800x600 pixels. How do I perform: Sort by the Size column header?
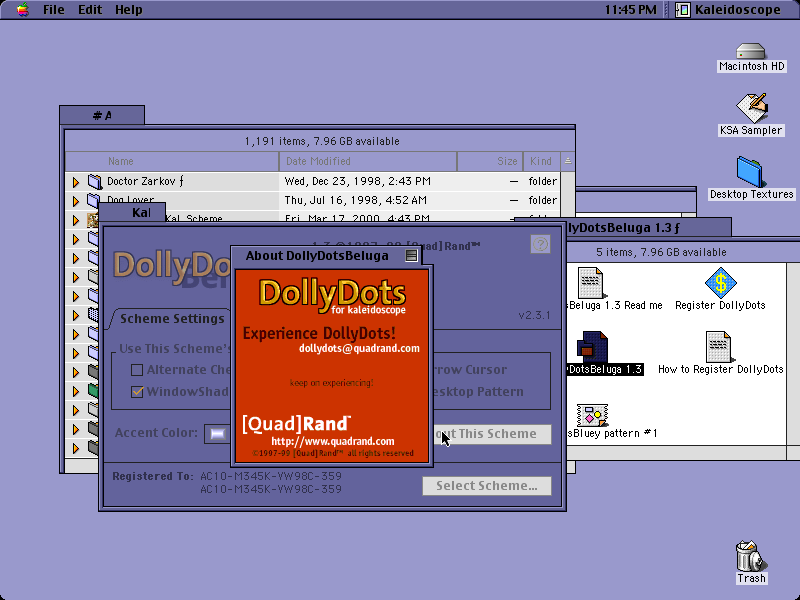click(490, 161)
